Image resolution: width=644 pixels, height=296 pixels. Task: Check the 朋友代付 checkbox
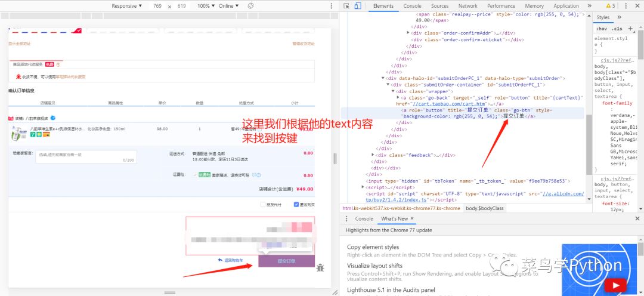263,205
